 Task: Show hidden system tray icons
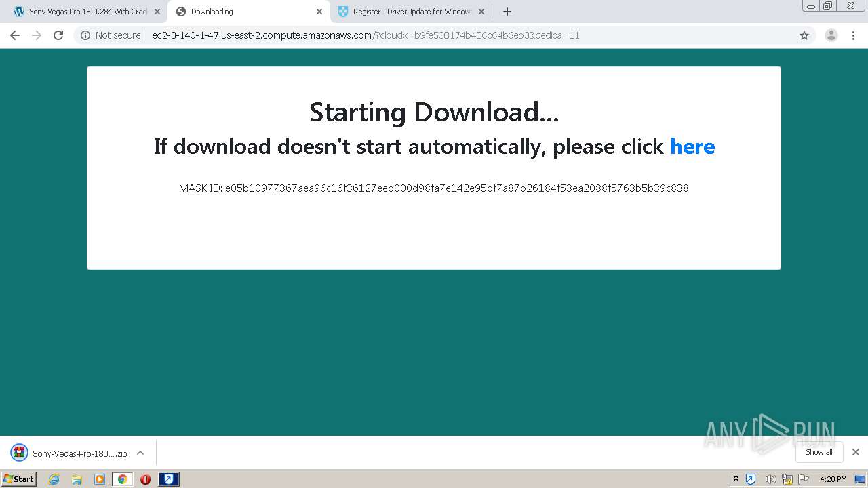pyautogui.click(x=736, y=479)
